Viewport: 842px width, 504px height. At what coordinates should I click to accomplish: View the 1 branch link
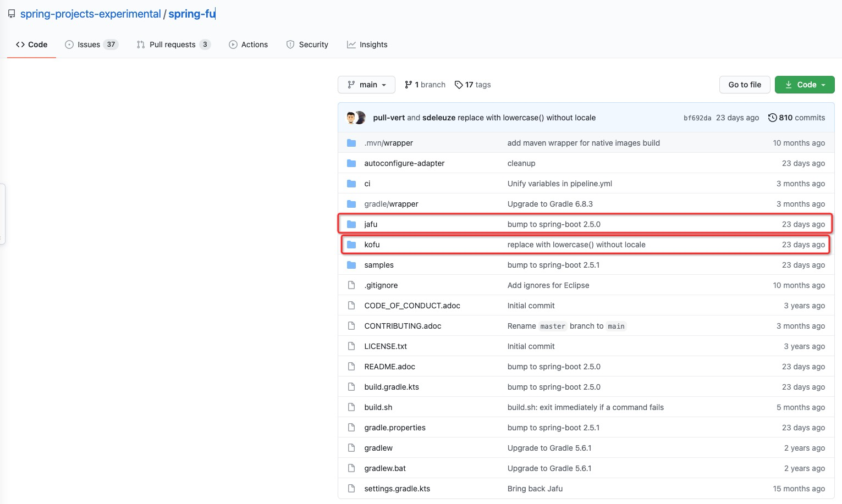425,85
